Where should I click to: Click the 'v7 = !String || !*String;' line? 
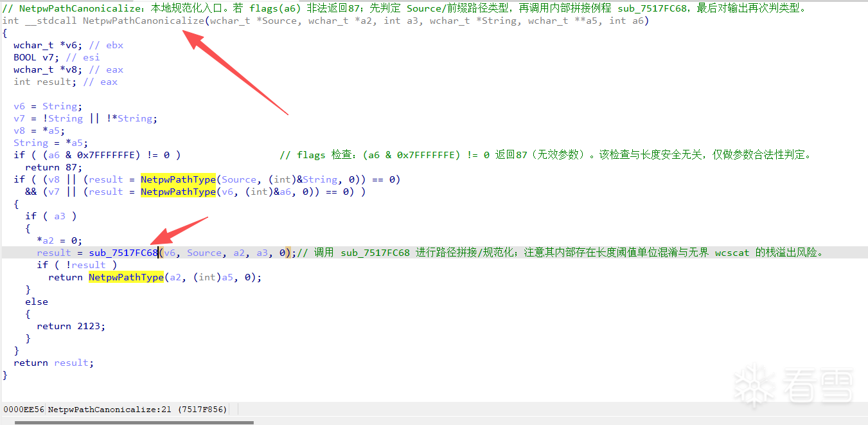point(85,118)
